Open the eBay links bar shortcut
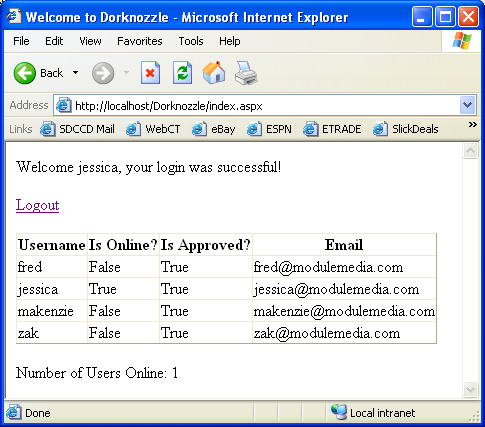 (x=214, y=129)
